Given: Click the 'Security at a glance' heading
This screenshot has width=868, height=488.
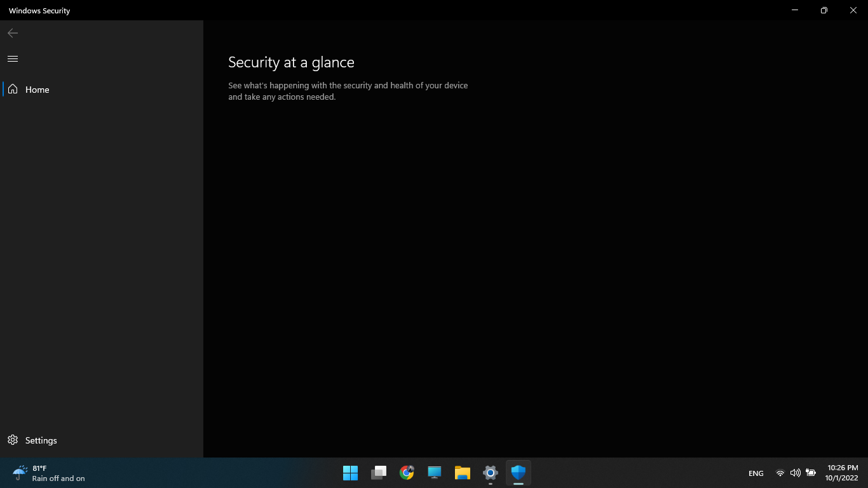Looking at the screenshot, I should click(x=291, y=62).
